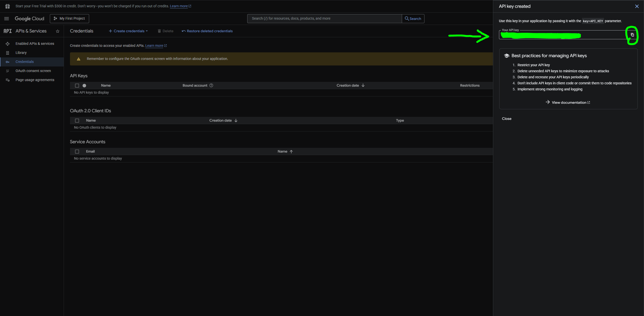Open the OAuth consent screen menu item
Screen dimensions: 644x316
point(33,71)
